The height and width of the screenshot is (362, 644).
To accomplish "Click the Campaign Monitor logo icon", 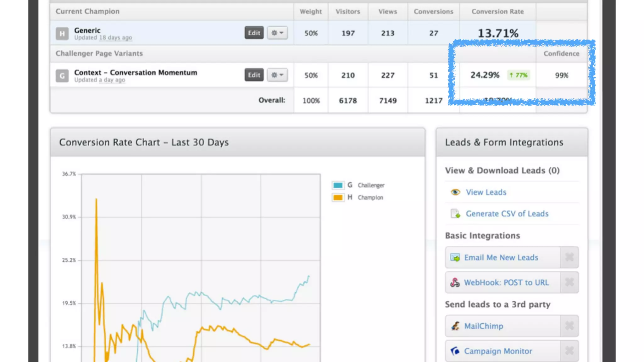I will (455, 351).
